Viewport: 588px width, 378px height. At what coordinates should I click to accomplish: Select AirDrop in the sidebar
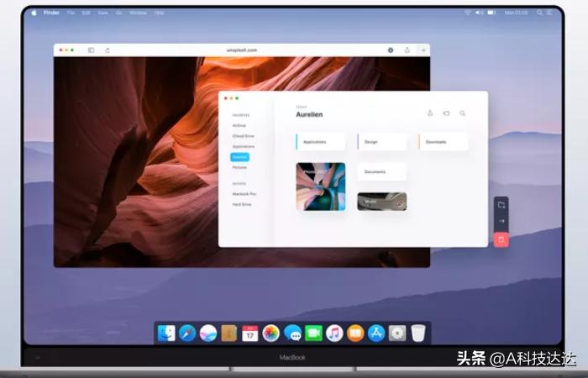tap(239, 126)
